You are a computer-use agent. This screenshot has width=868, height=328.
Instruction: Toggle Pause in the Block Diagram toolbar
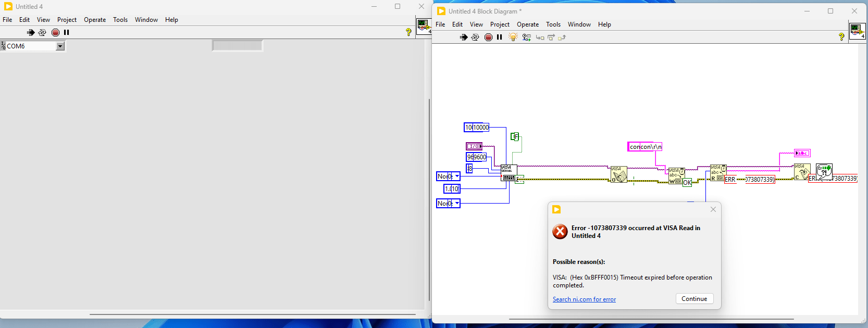click(x=500, y=37)
